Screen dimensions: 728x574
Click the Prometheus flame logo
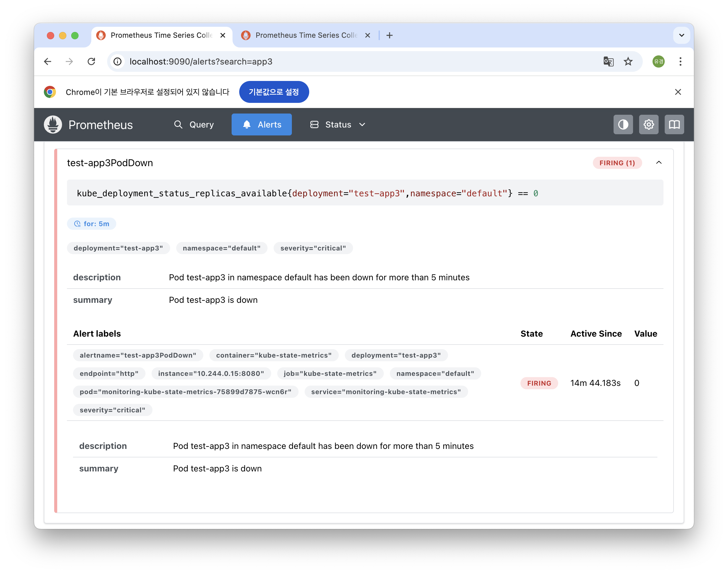point(53,125)
